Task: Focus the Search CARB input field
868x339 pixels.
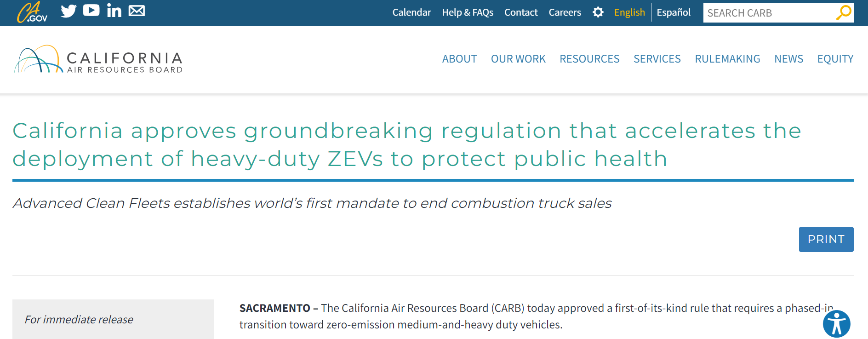Action: [768, 13]
